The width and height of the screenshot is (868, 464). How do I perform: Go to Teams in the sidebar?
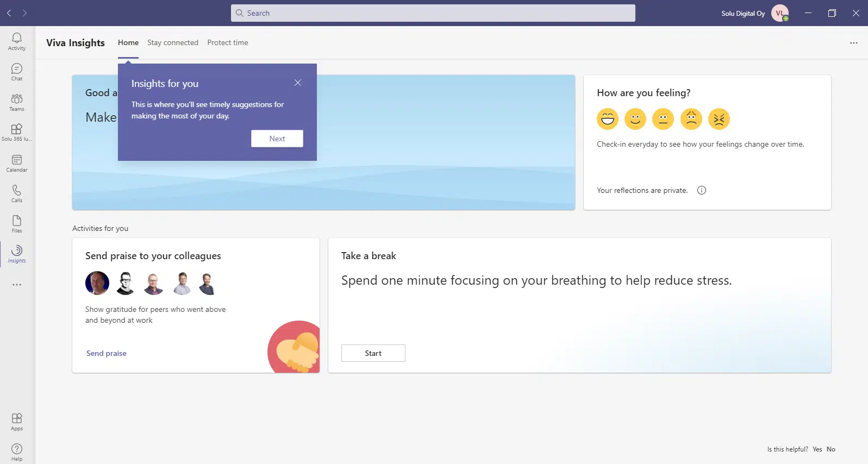pyautogui.click(x=17, y=102)
